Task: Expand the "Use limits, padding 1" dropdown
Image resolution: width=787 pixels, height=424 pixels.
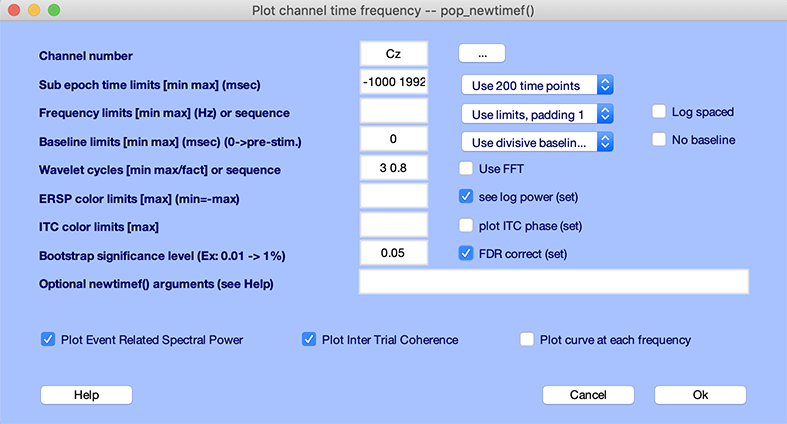Action: (x=537, y=114)
